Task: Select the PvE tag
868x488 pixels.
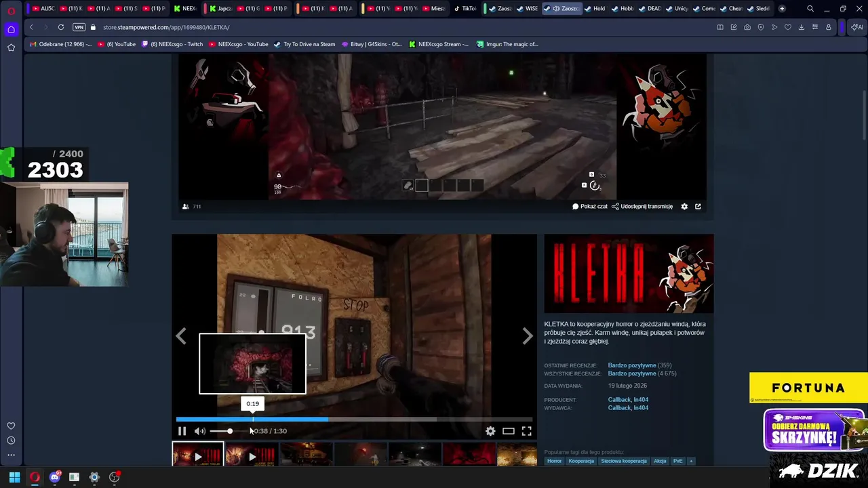Action: click(x=677, y=461)
